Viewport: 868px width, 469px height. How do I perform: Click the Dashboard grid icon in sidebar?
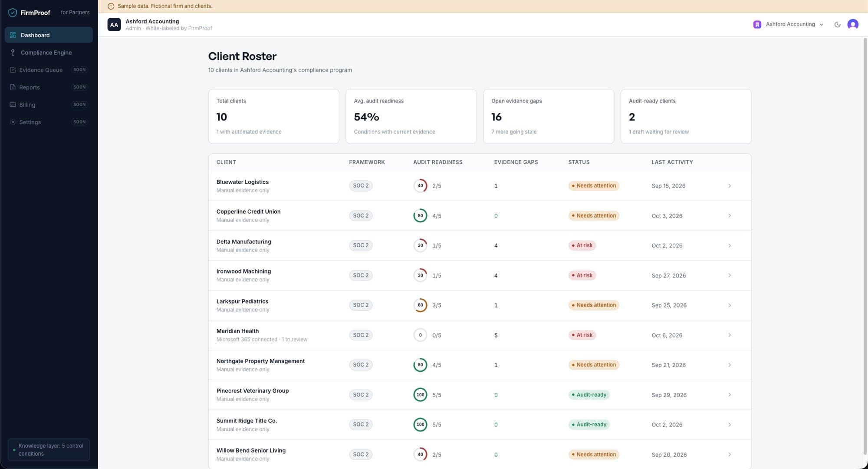click(x=13, y=35)
